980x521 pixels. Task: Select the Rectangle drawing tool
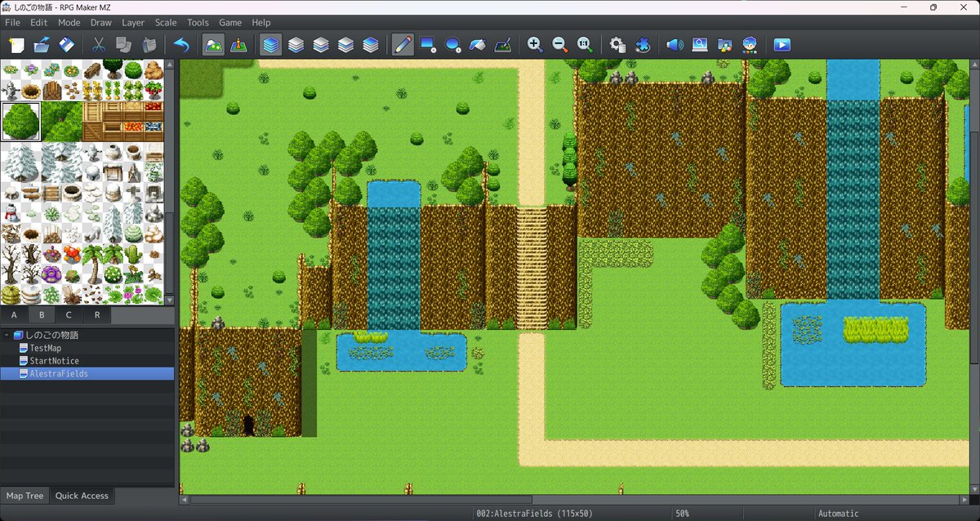pyautogui.click(x=428, y=45)
